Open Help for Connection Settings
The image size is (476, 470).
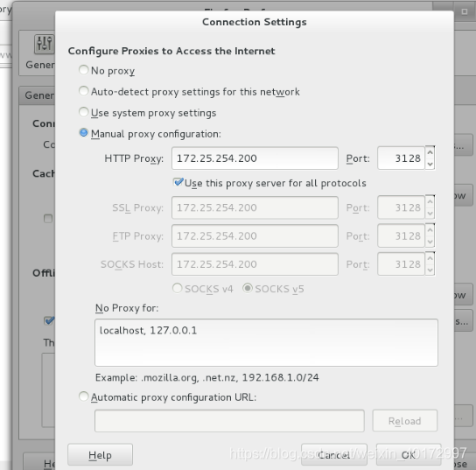click(100, 455)
